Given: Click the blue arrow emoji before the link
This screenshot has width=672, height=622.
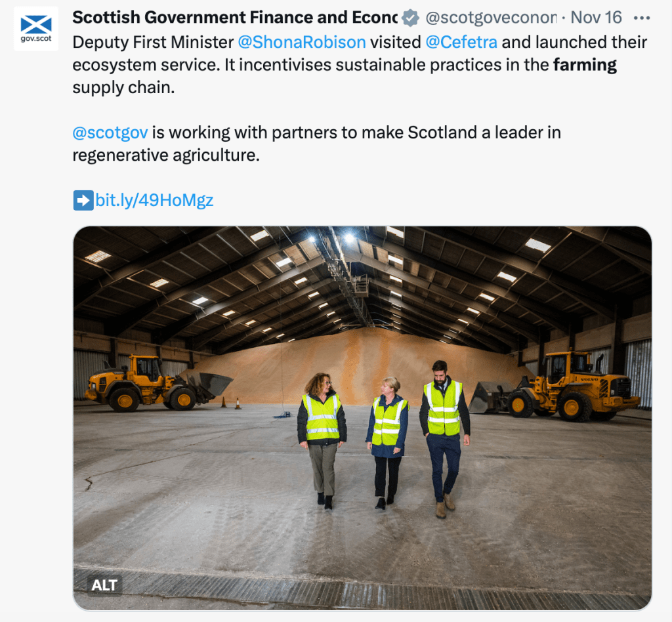Looking at the screenshot, I should coord(83,201).
